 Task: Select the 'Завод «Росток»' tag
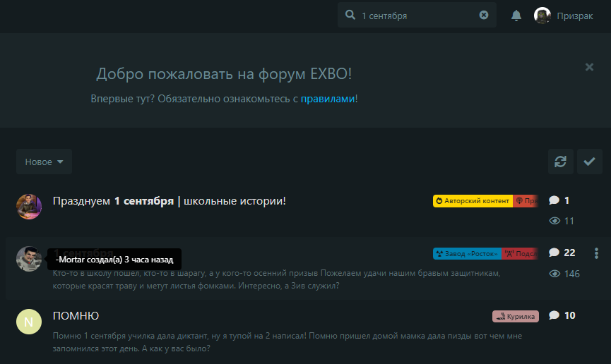467,253
